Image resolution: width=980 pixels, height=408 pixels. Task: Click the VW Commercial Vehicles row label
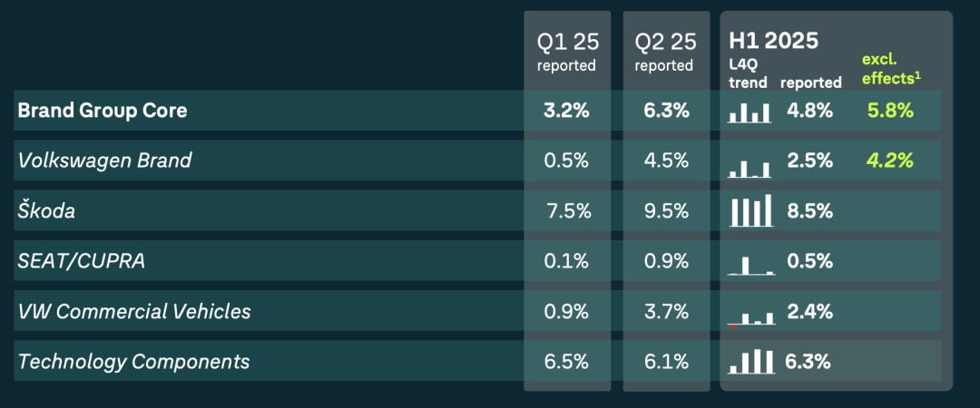click(134, 312)
